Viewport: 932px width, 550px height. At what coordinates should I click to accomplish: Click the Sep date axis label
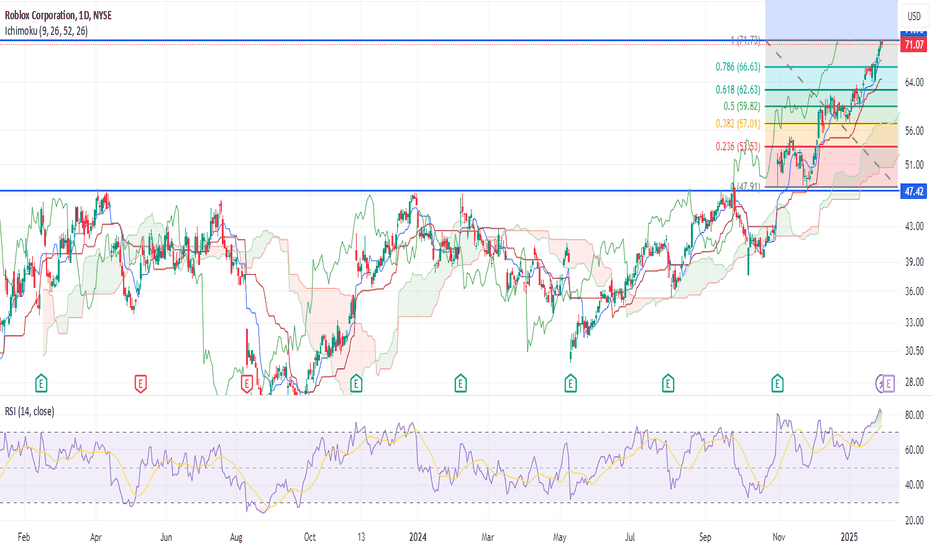[704, 537]
